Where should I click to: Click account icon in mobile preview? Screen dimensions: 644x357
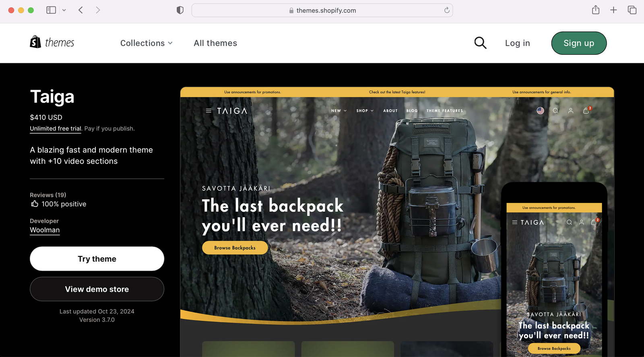pyautogui.click(x=582, y=222)
